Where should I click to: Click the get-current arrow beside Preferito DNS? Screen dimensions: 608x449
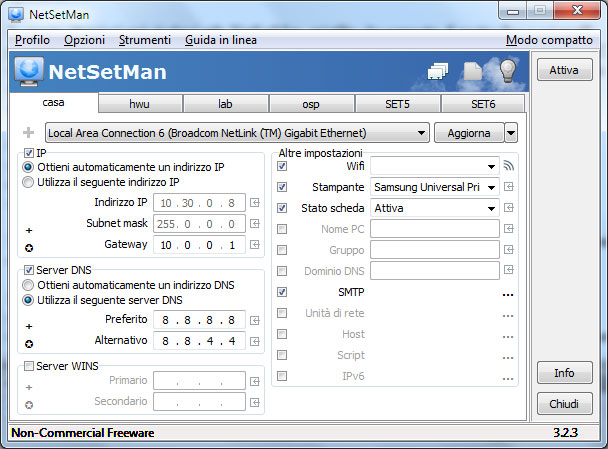click(255, 320)
